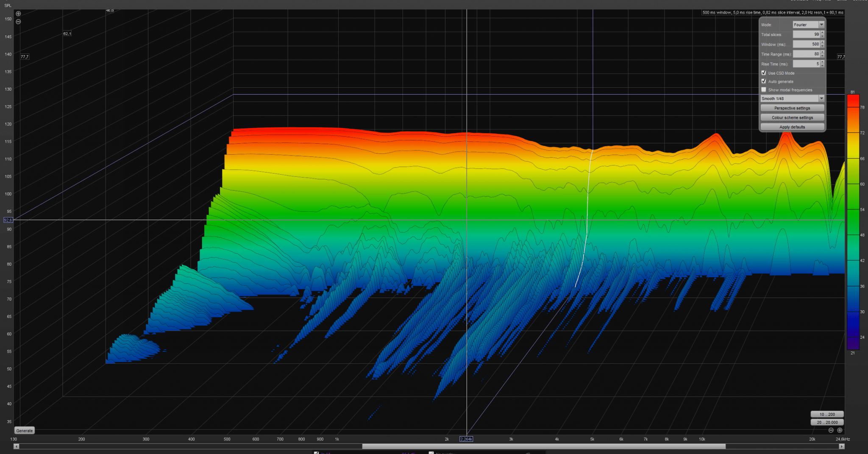Viewport: 868px width, 454px height.
Task: Click the colour scale legend bar
Action: (x=853, y=222)
